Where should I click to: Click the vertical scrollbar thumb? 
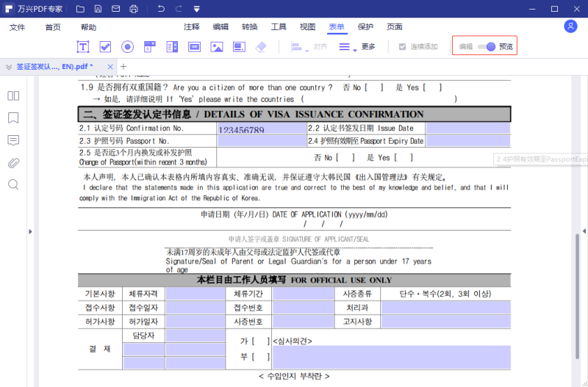tap(577, 297)
